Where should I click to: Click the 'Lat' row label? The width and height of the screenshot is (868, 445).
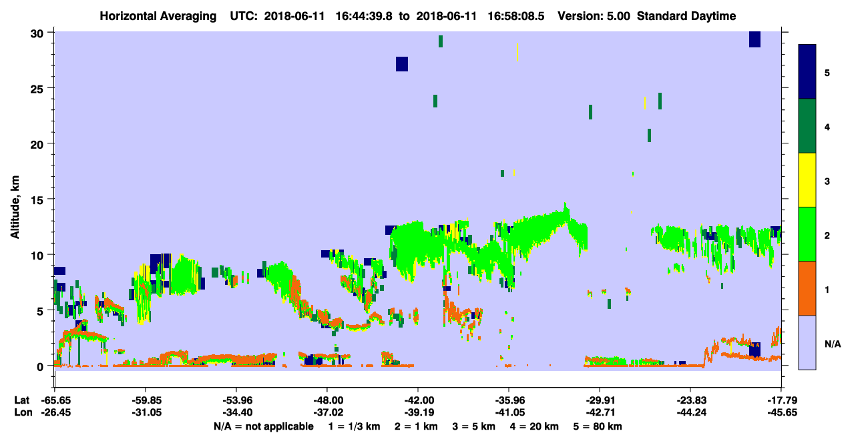(x=21, y=400)
